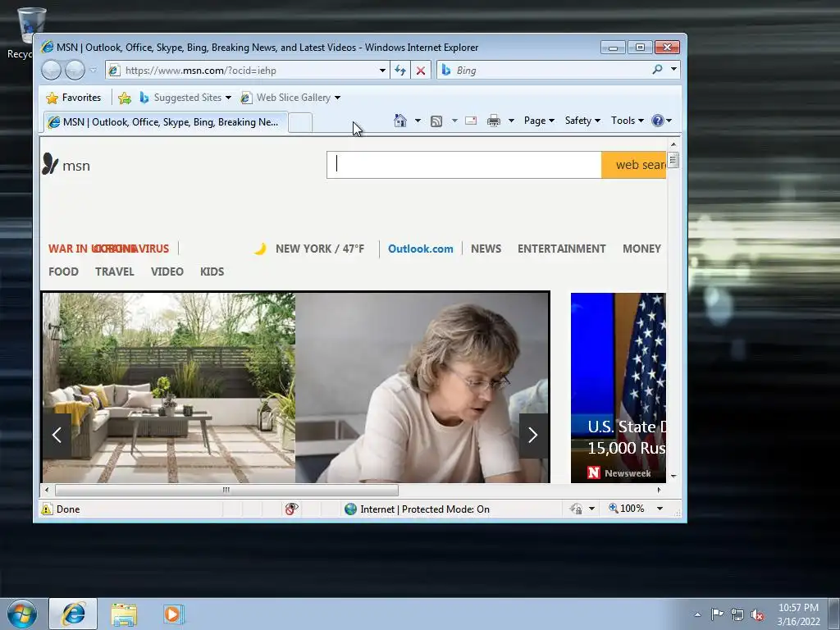Click the vertical scrollbar down arrow

click(673, 476)
